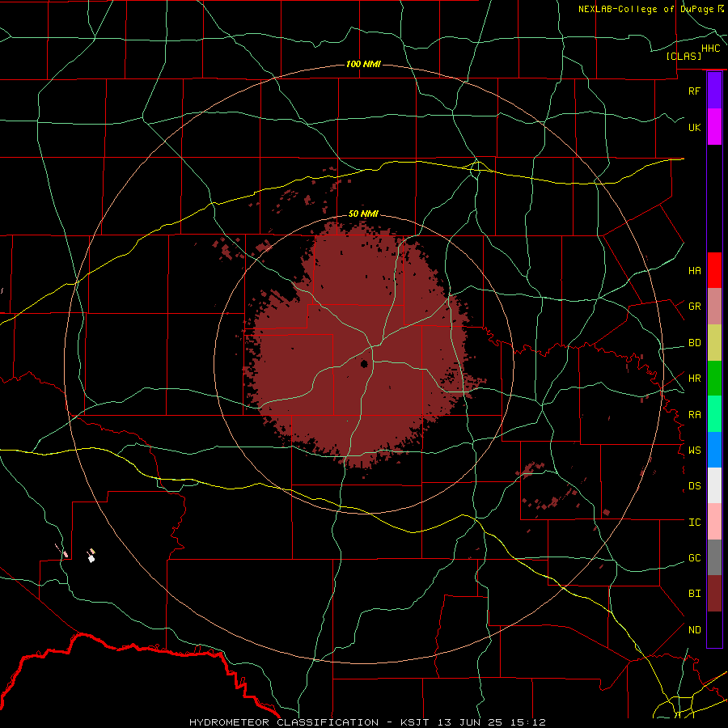Click the '100 NMI' range ring label

pyautogui.click(x=363, y=64)
